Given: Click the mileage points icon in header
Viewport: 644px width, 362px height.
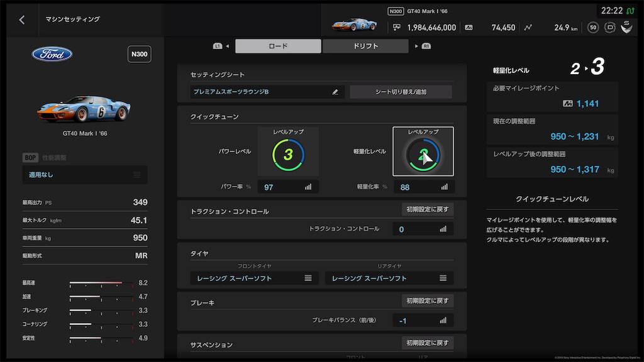Looking at the screenshot, I should pos(469,28).
